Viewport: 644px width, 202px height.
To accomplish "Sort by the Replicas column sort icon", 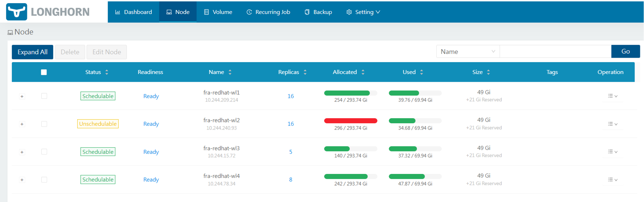I will click(305, 72).
